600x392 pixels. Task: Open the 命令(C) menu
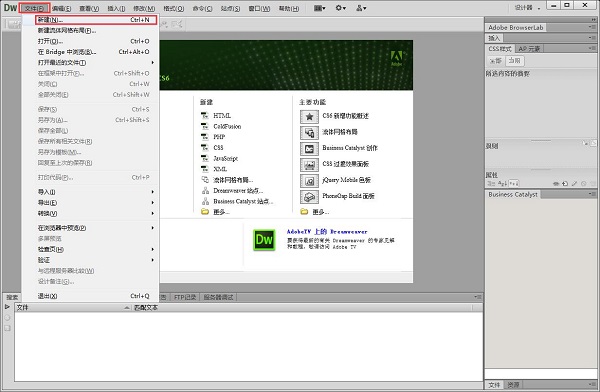click(202, 8)
